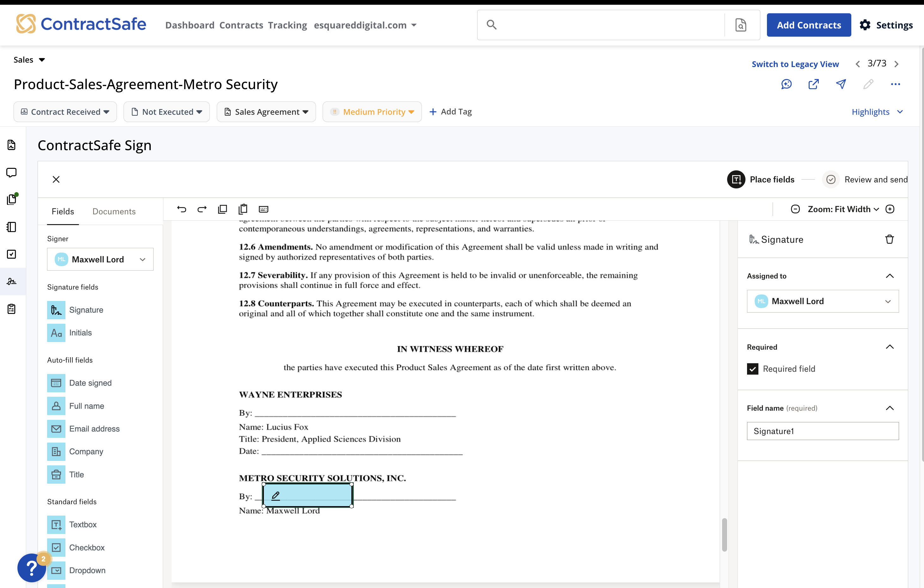Open the e-signature sidebar icon
Viewport: 924px width, 588px height.
pos(11,281)
